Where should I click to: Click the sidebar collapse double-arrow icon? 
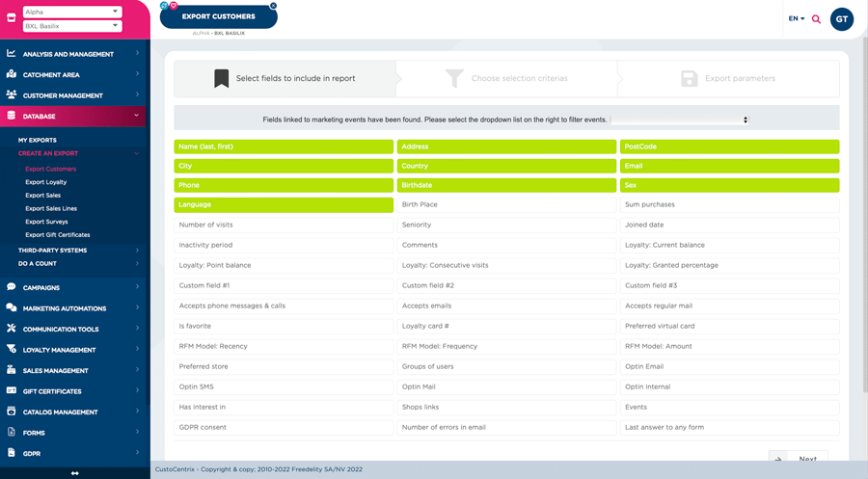pyautogui.click(x=74, y=473)
